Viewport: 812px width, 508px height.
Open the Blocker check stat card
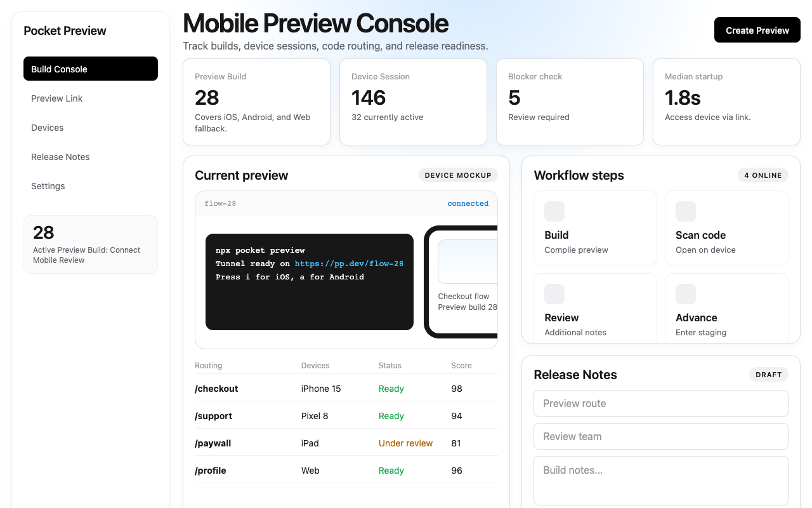pyautogui.click(x=570, y=102)
